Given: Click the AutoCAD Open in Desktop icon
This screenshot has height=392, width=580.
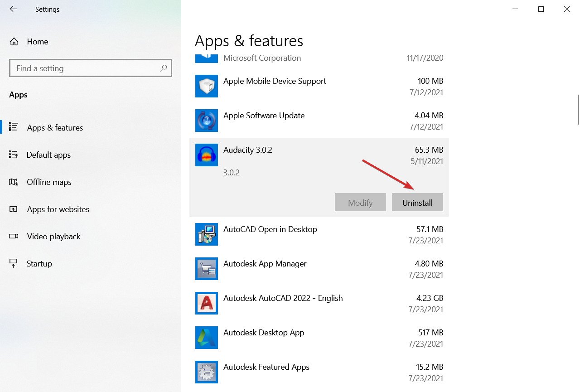Looking at the screenshot, I should click(207, 234).
